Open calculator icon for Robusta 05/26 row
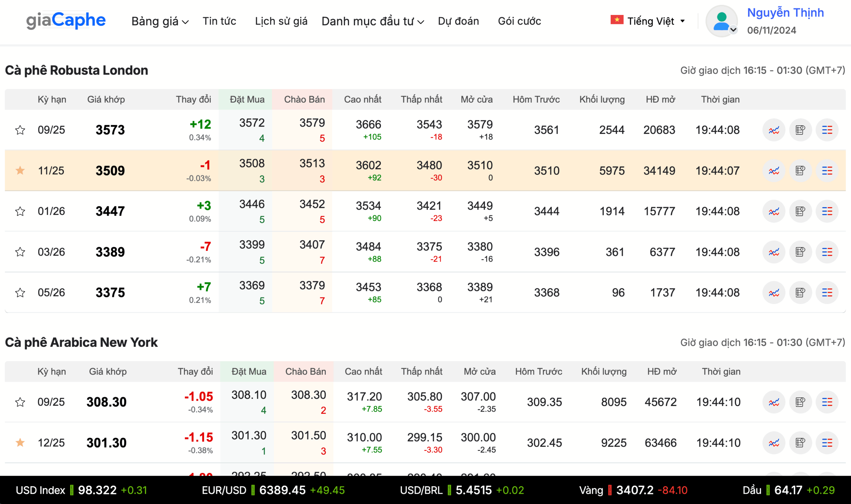Viewport: 851px width, 504px height. click(800, 292)
